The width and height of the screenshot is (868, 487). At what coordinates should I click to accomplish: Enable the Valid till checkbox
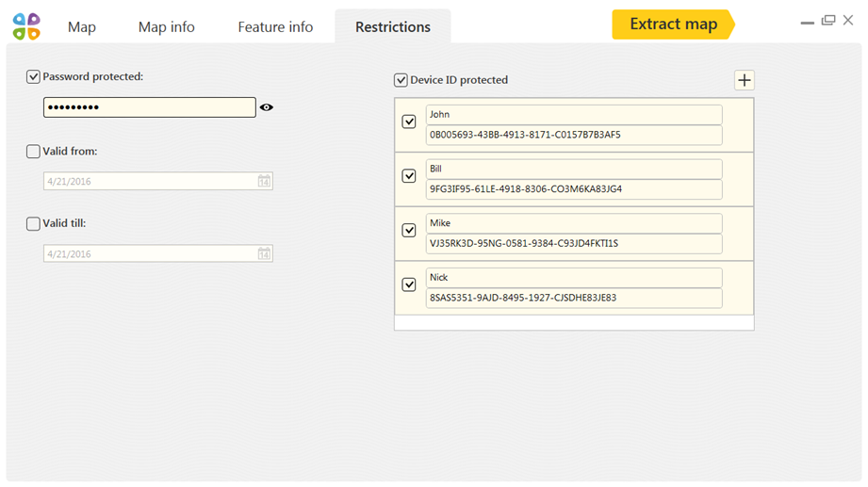(33, 223)
